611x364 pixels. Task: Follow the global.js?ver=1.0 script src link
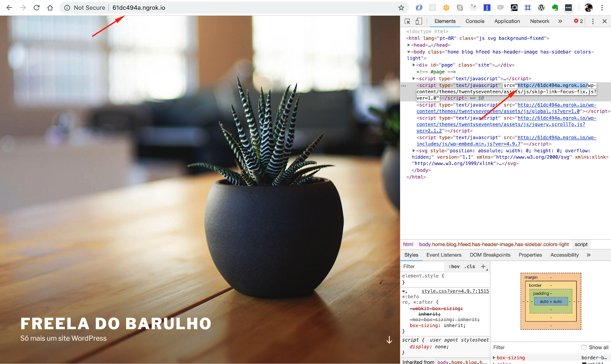pyautogui.click(x=506, y=108)
